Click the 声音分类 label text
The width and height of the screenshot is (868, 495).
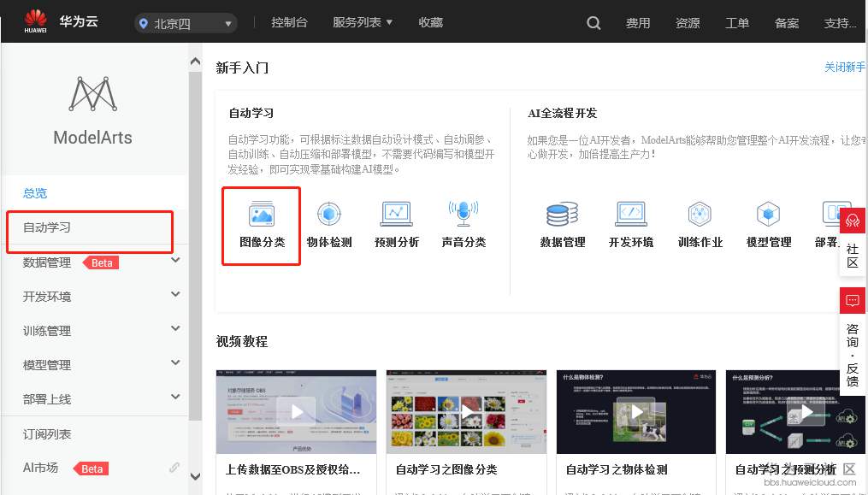pyautogui.click(x=464, y=242)
